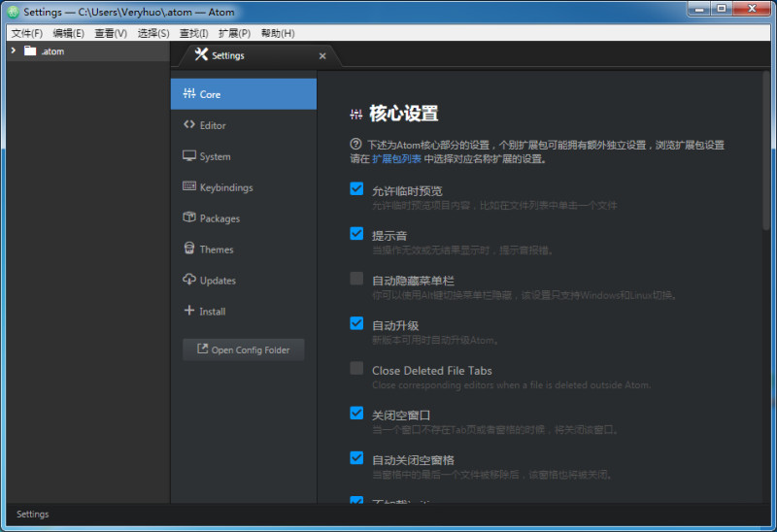
Task: Open the 查找(I) menu
Action: click(x=193, y=33)
